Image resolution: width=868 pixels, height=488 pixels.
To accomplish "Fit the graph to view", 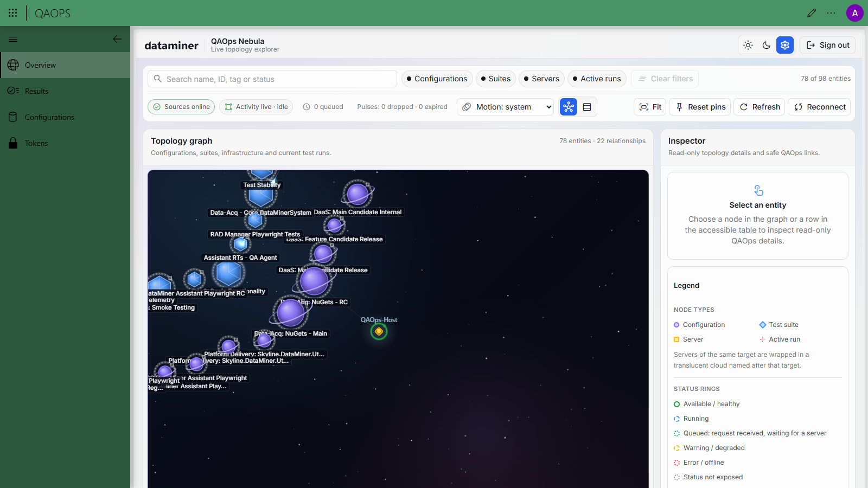I will pyautogui.click(x=650, y=107).
